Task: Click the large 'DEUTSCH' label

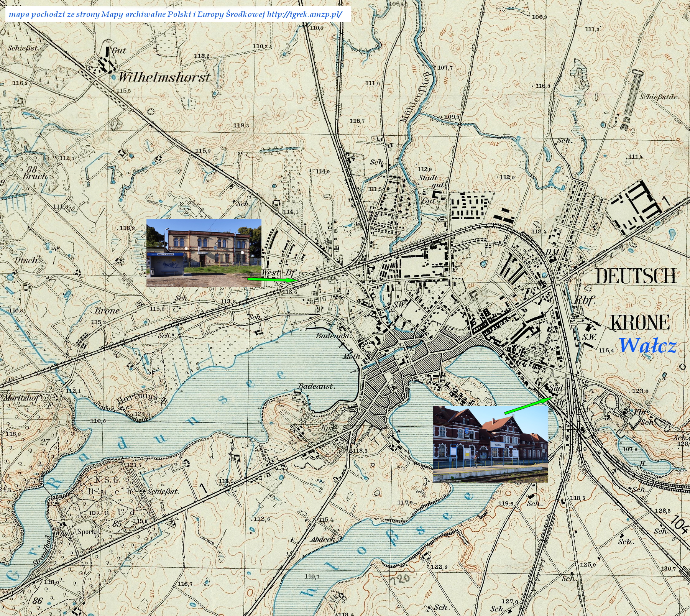Action: [x=636, y=276]
